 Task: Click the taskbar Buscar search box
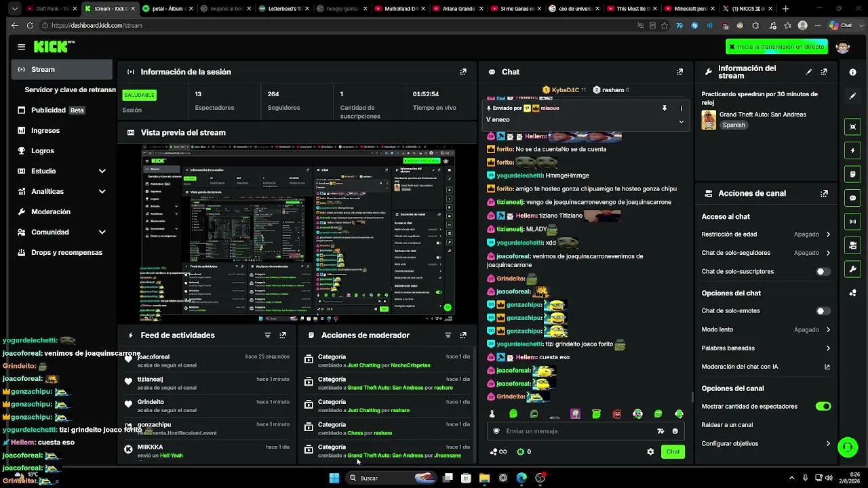click(392, 478)
